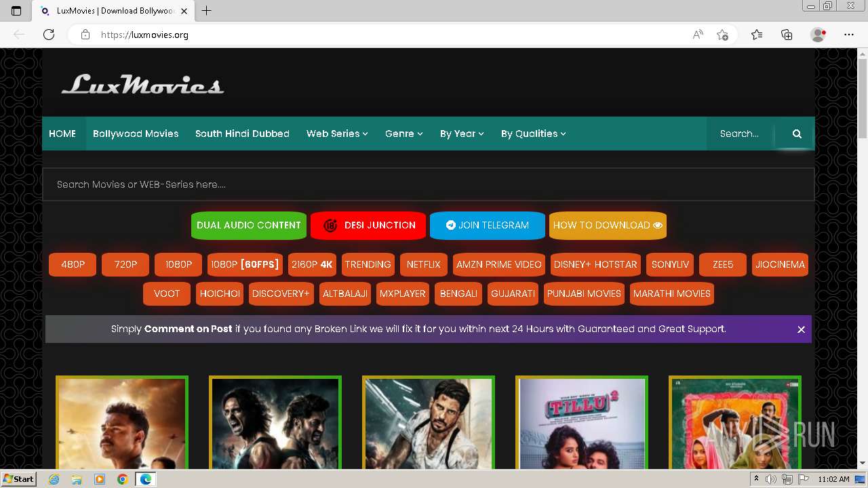Select the 720P quality tag
Screen dimensions: 868x488
point(125,264)
